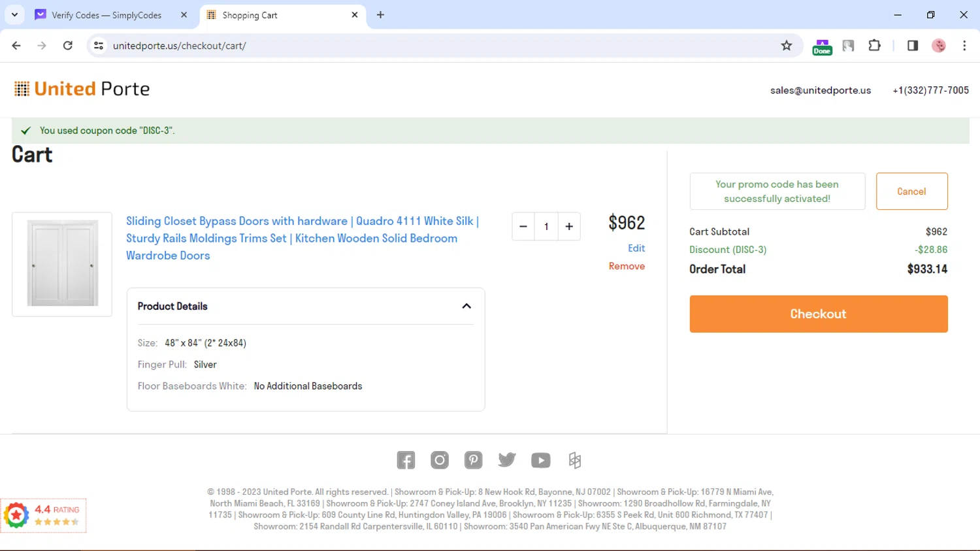Switch to the Verify Codes — SimplyCodes tab

point(106,15)
